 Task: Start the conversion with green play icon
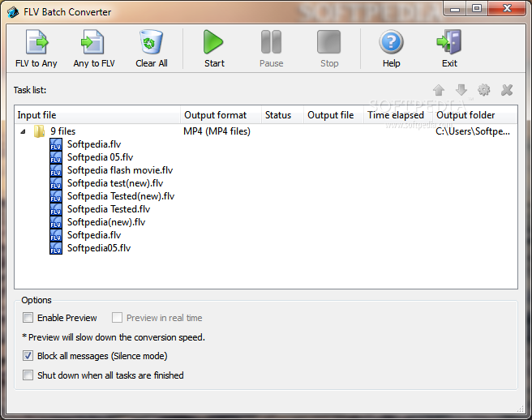(214, 49)
